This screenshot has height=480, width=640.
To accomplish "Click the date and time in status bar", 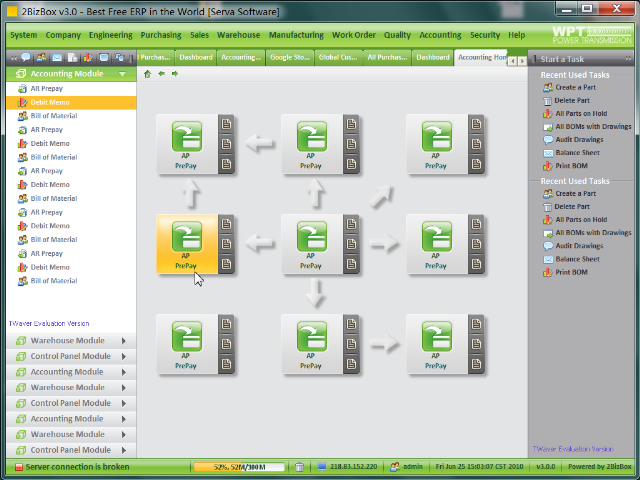I will [x=479, y=467].
